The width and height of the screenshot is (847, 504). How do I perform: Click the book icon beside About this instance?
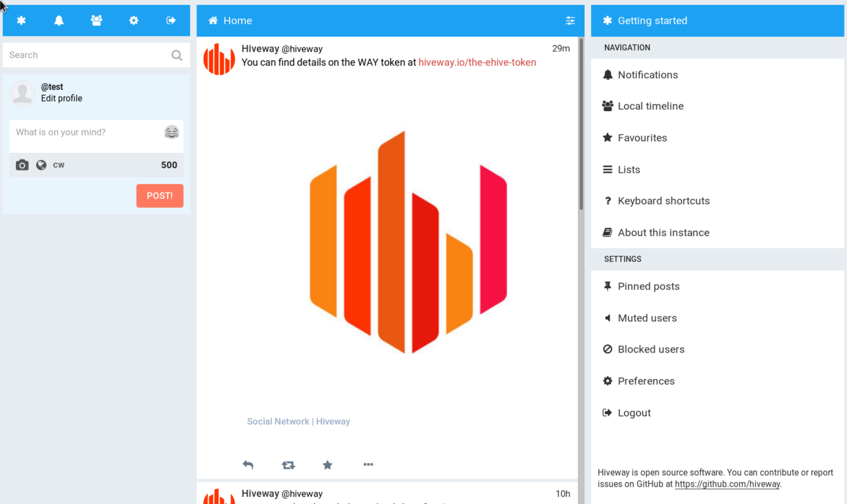tap(607, 232)
